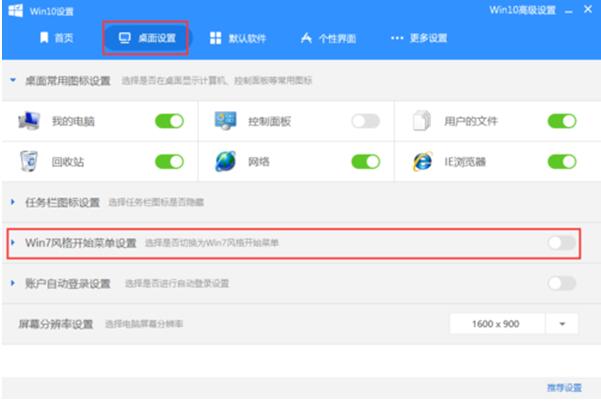Click the Windows logo icon in title bar
The width and height of the screenshot is (601, 401).
click(16, 10)
